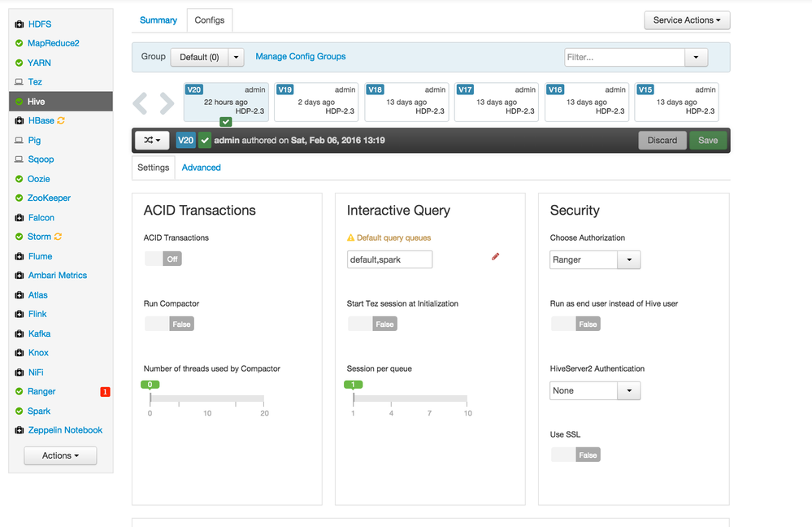The height and width of the screenshot is (527, 812).
Task: Toggle Run as end user instead of Hive user
Action: pyautogui.click(x=575, y=324)
